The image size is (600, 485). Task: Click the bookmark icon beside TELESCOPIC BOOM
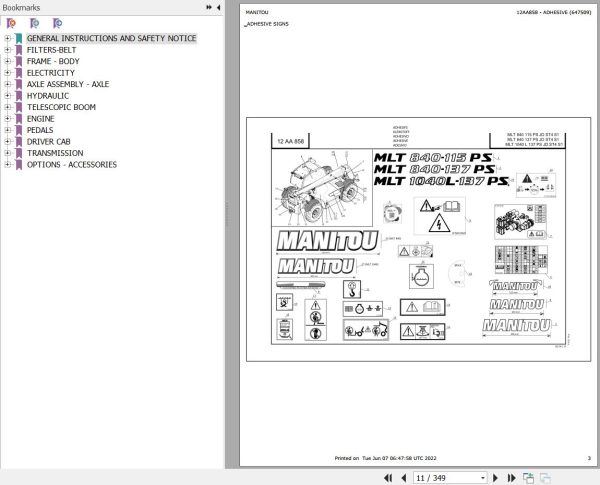(x=19, y=107)
